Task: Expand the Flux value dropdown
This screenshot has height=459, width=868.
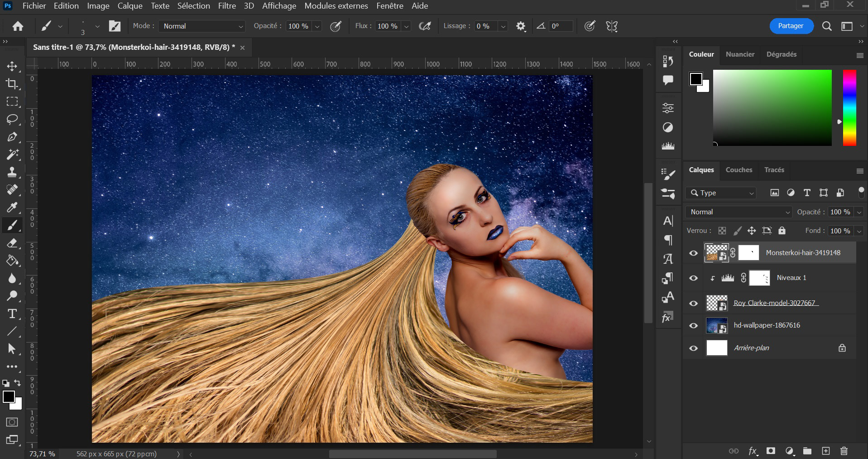Action: pyautogui.click(x=407, y=26)
